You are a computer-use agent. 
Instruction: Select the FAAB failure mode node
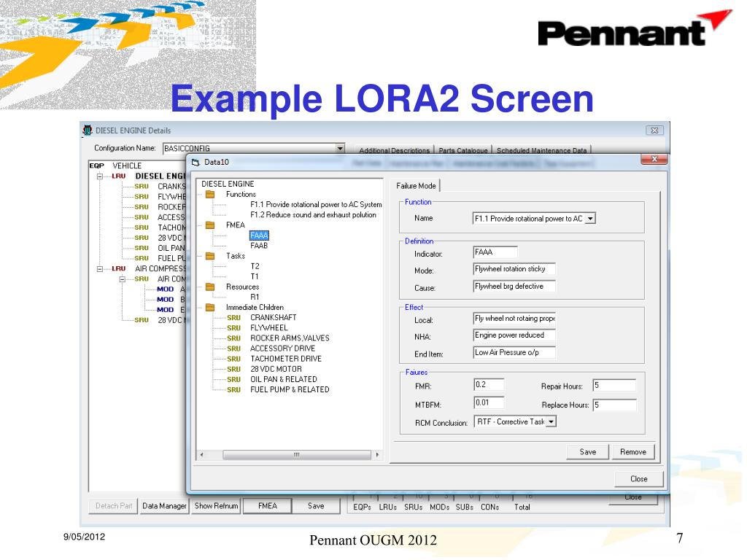(x=259, y=246)
